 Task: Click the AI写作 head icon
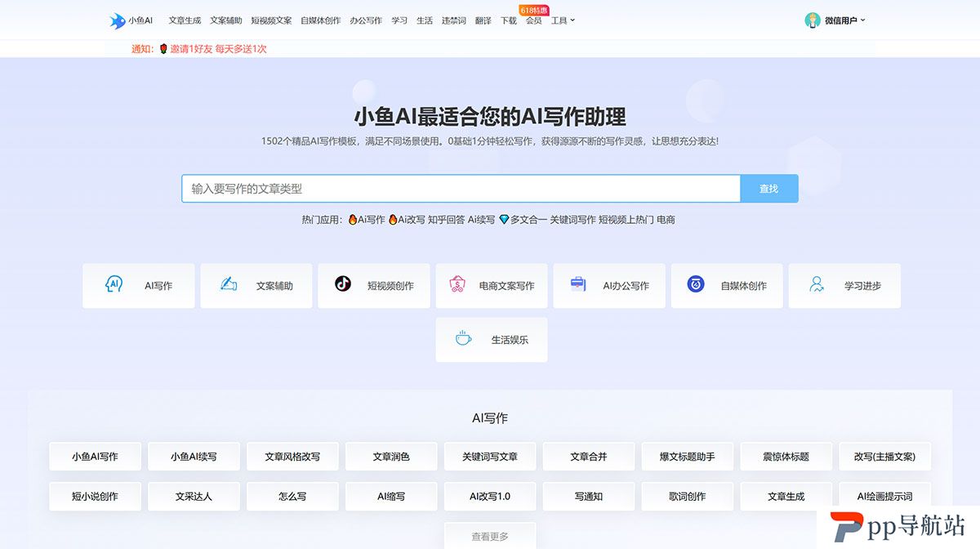114,284
